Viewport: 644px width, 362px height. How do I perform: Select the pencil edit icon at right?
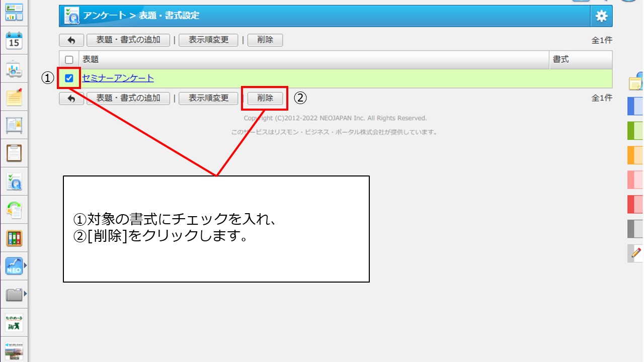[x=636, y=253]
